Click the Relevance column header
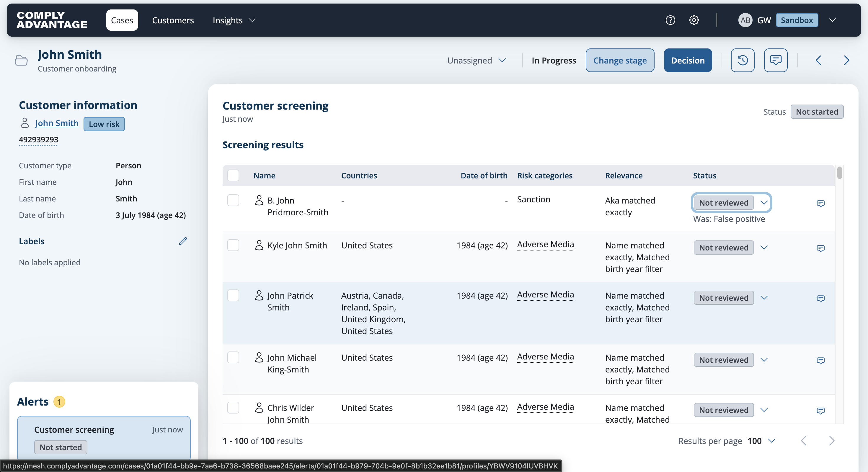 point(624,175)
